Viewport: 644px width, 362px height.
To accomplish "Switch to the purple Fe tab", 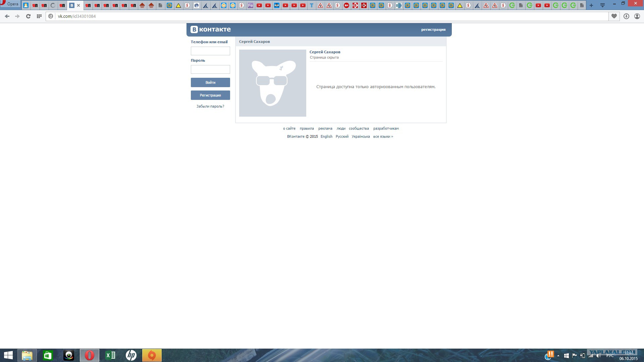I will [250, 5].
